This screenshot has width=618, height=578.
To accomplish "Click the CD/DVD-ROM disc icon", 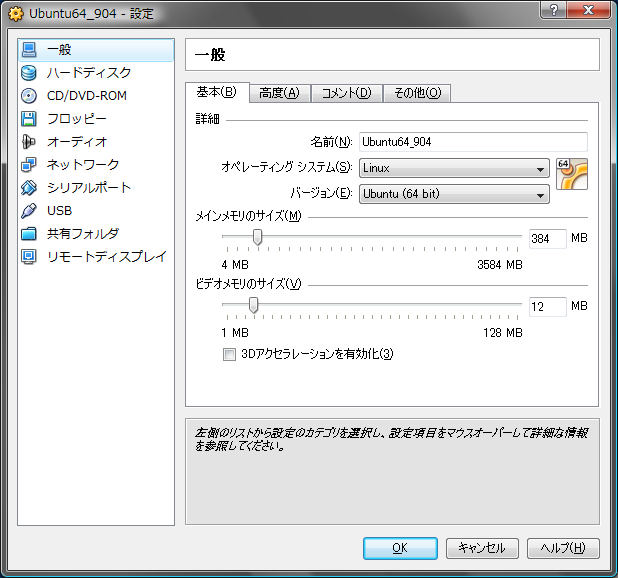I will (29, 96).
